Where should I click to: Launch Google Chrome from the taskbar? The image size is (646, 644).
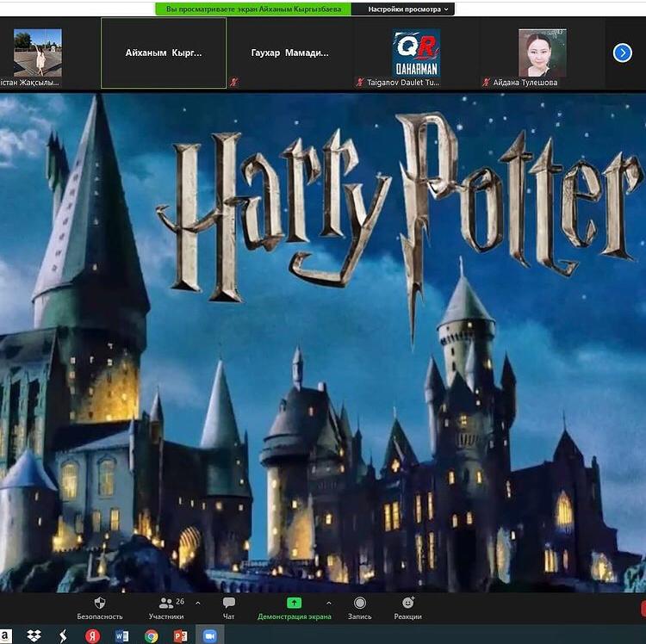tap(152, 635)
